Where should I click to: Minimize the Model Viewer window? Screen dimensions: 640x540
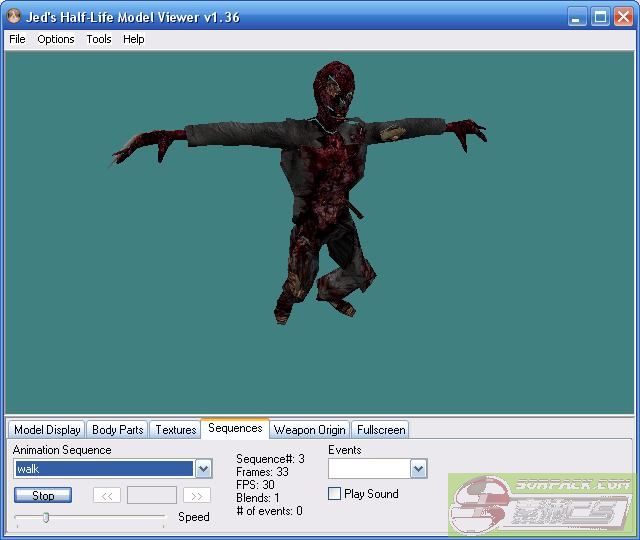[x=577, y=17]
